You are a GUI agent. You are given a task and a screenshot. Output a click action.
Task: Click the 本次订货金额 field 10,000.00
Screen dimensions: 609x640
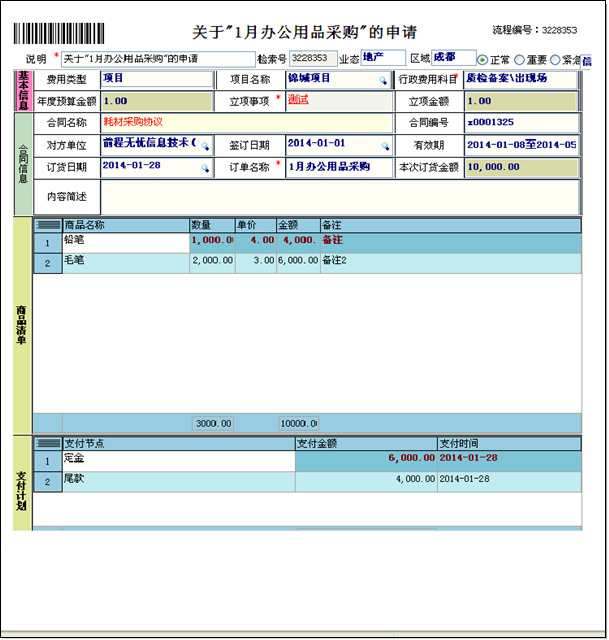(521, 167)
